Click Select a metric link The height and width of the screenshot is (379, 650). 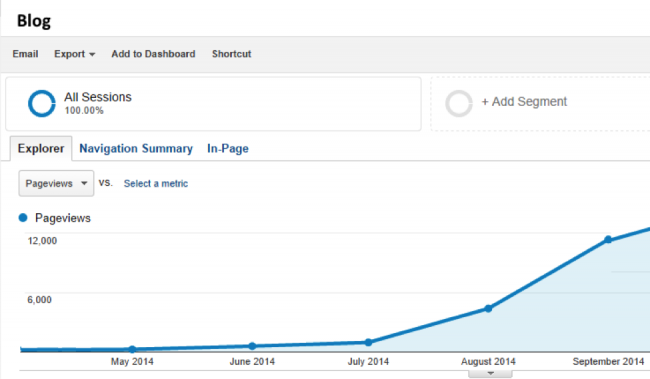(x=156, y=184)
